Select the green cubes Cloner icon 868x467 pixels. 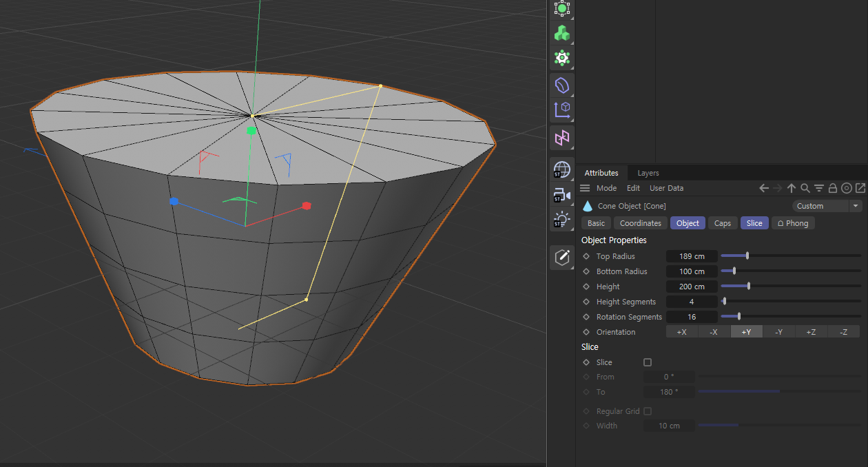tap(562, 32)
